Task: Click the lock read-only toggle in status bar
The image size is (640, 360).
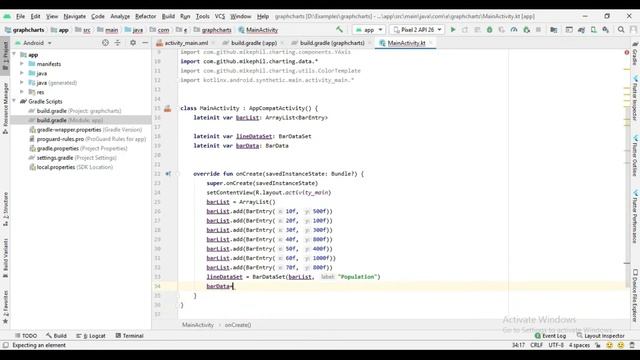Action: tap(598, 345)
